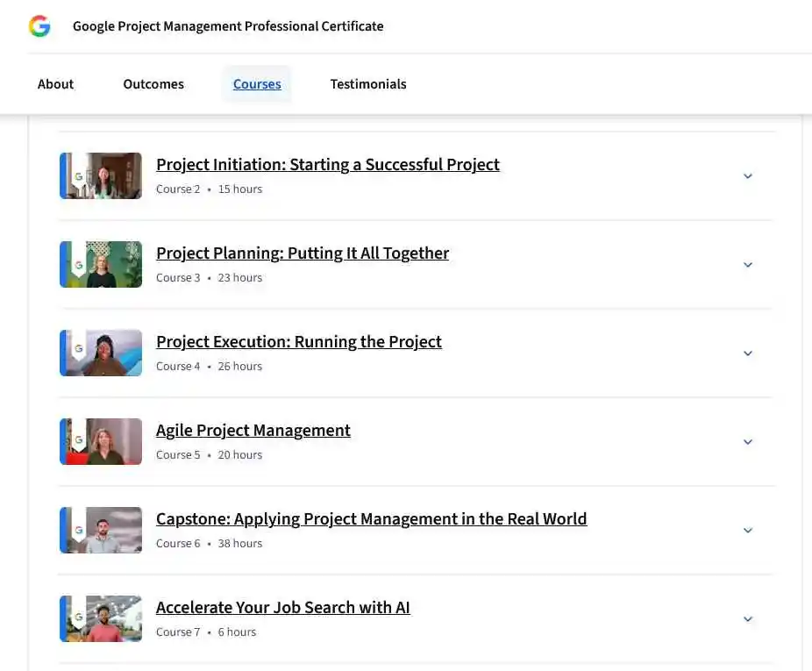Click the '15 hours' duration text
Viewport: 812px width, 671px height.
click(239, 189)
